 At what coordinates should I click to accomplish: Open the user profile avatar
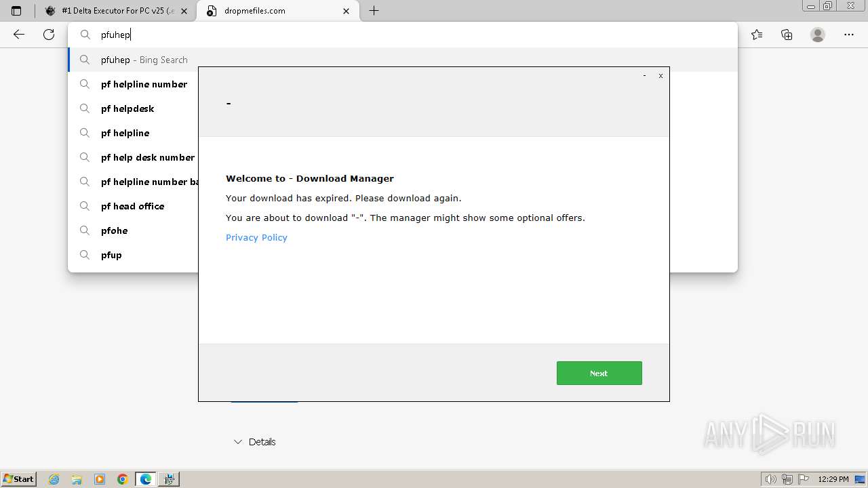[818, 35]
